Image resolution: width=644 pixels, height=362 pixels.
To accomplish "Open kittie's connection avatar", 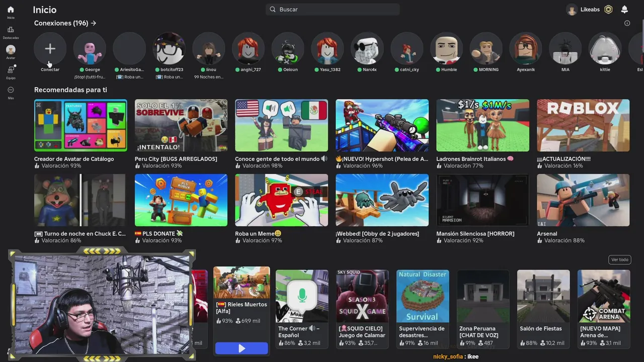I will pyautogui.click(x=605, y=49).
